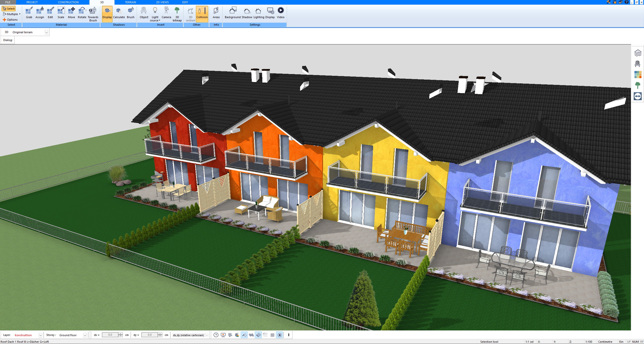Toggle the shadows Display button

107,14
